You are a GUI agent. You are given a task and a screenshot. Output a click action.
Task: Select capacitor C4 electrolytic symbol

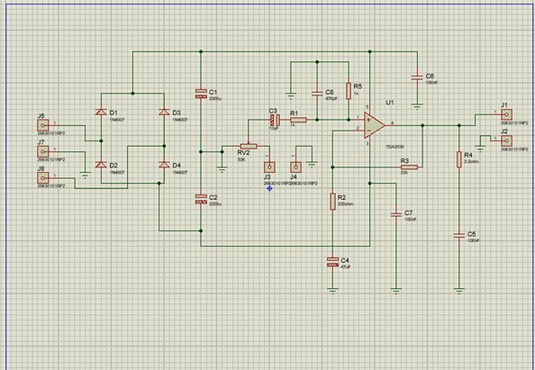tap(333, 262)
